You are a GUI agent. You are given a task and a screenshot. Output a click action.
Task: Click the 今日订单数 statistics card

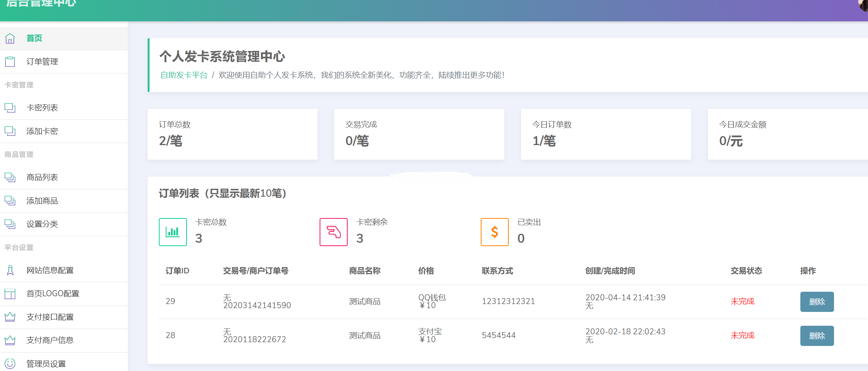[x=606, y=134]
